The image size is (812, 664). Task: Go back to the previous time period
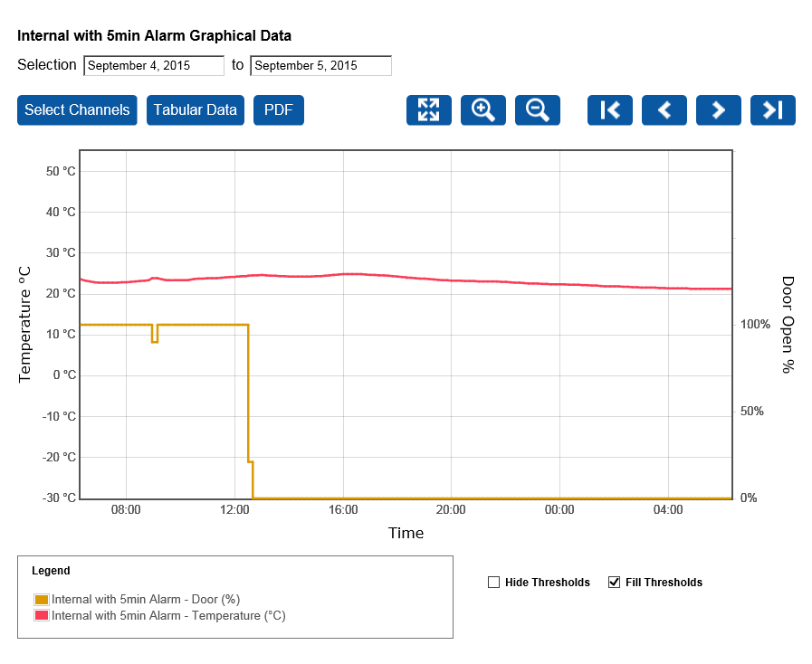tap(664, 109)
